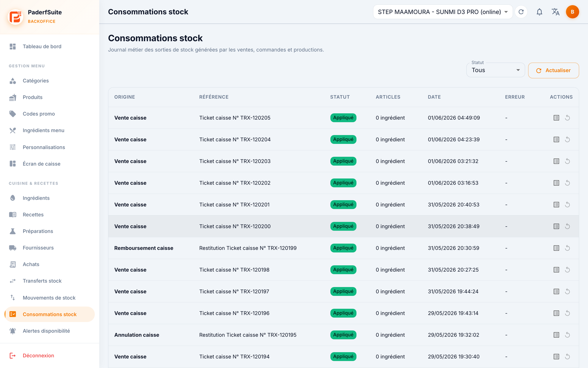Click Déconnexion to log out

click(x=38, y=355)
